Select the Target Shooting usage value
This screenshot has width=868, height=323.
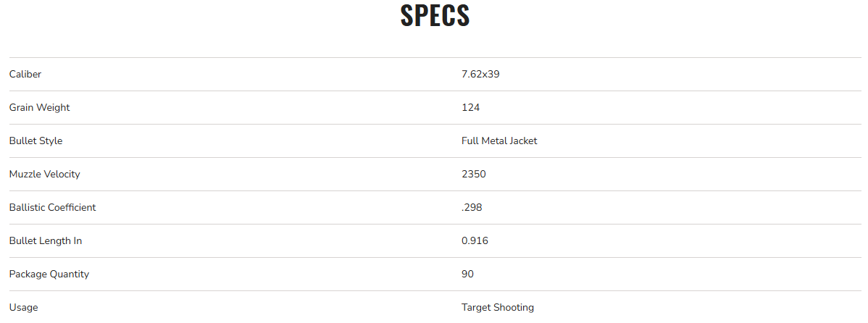[x=498, y=307]
